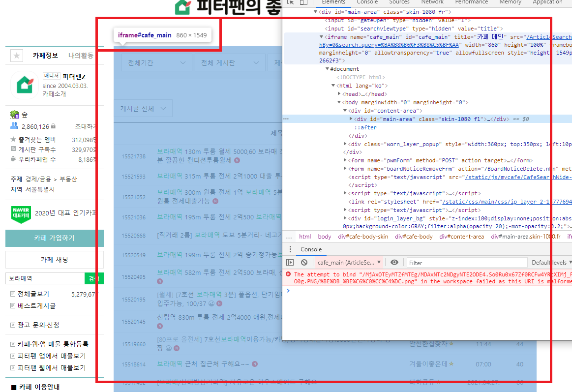Select the Console drawer tab
Image resolution: width=572 pixels, height=392 pixels.
coord(311,249)
